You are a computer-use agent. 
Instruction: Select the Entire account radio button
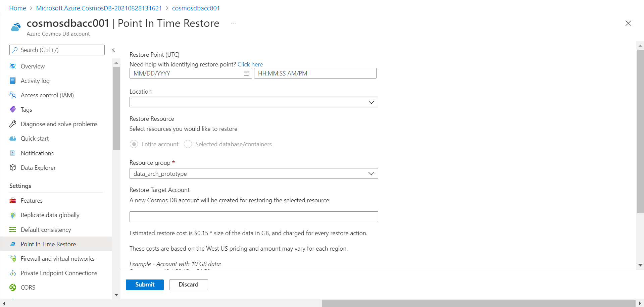(134, 144)
